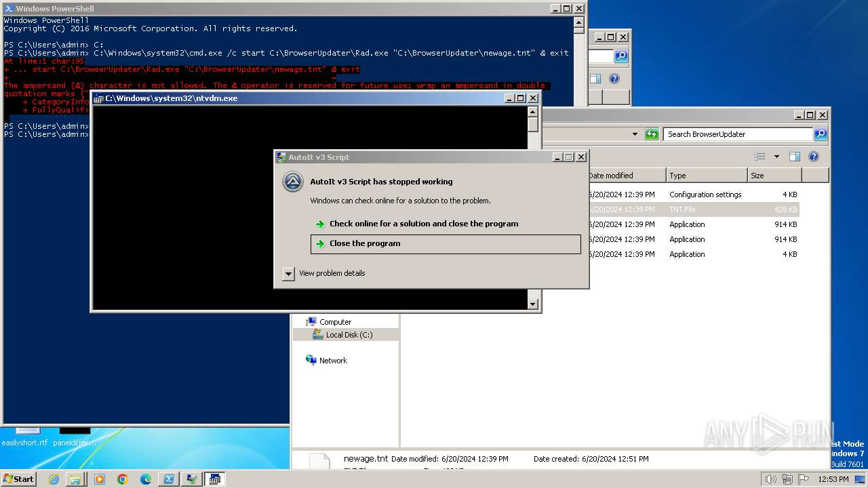Image resolution: width=868 pixels, height=488 pixels.
Task: Sort by Size column header
Action: point(774,176)
